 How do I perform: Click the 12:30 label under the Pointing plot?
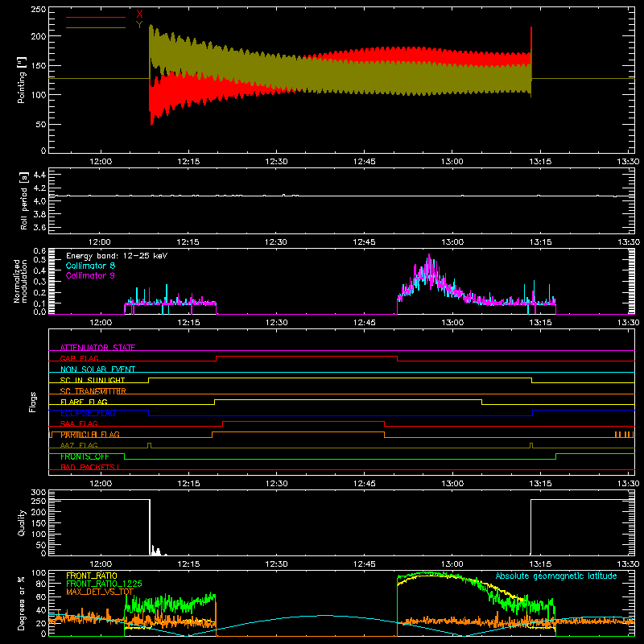click(x=276, y=162)
